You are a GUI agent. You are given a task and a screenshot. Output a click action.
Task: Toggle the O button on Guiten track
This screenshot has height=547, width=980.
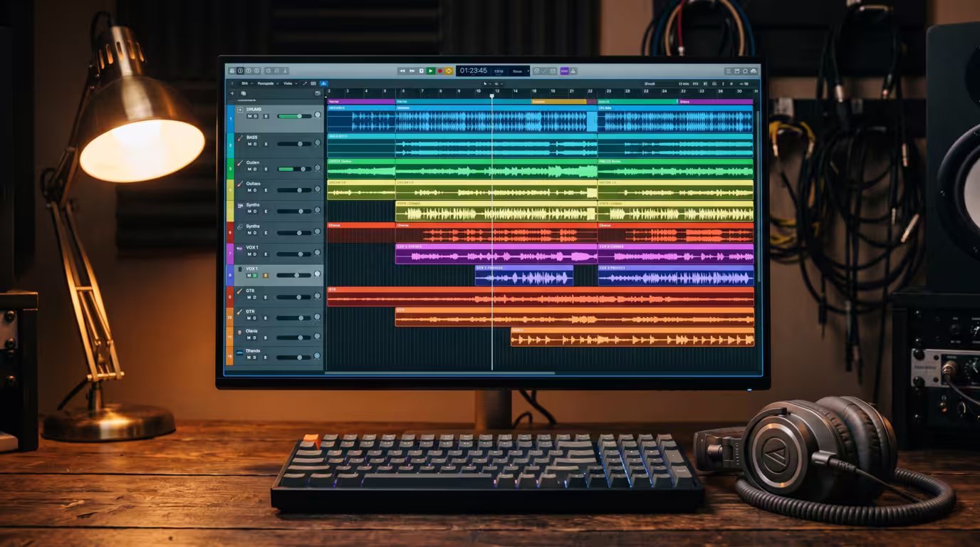coord(255,170)
